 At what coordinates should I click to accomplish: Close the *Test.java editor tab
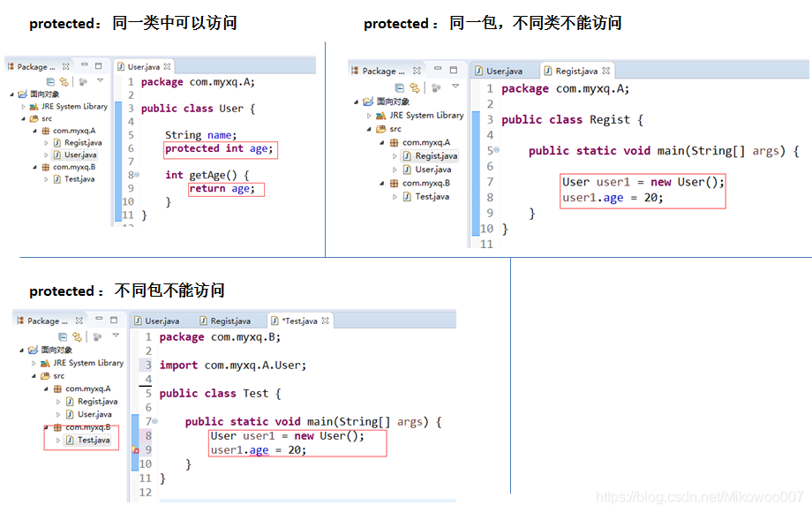[x=325, y=321]
